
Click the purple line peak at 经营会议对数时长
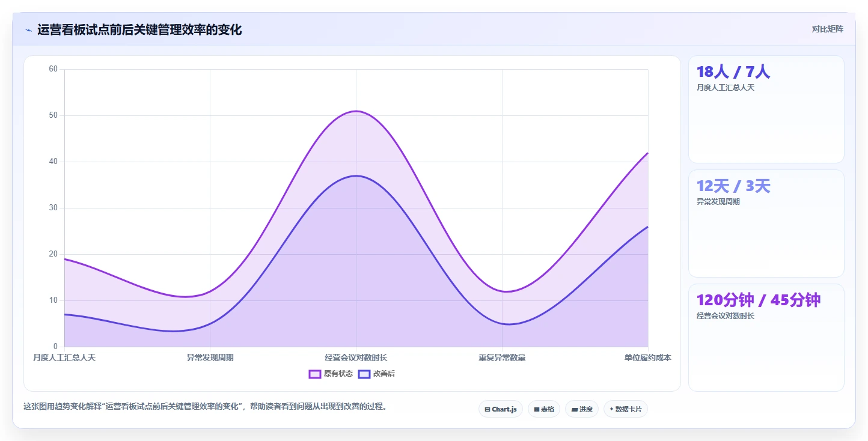coord(356,111)
